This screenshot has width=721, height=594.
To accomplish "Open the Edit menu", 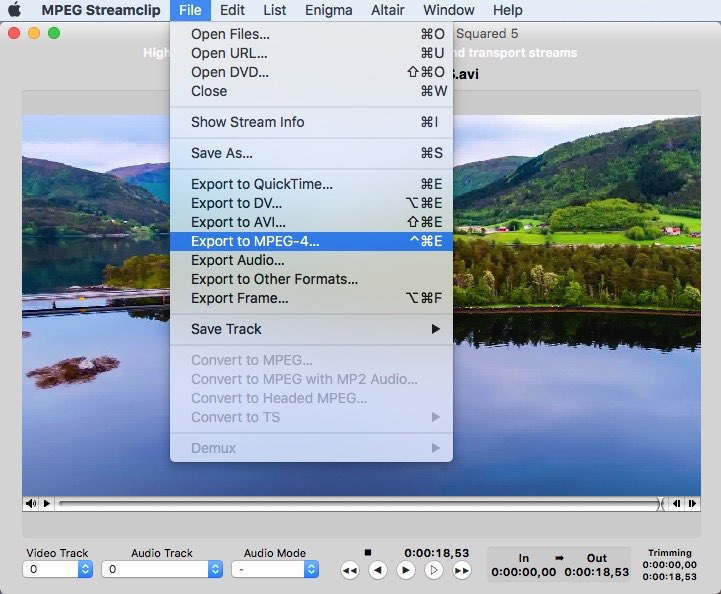I will point(232,10).
